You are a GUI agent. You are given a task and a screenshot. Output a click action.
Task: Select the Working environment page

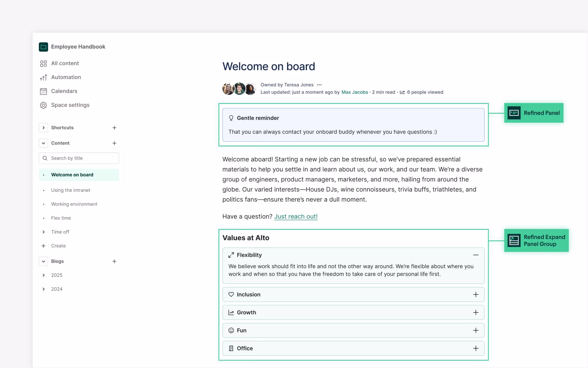pyautogui.click(x=74, y=204)
